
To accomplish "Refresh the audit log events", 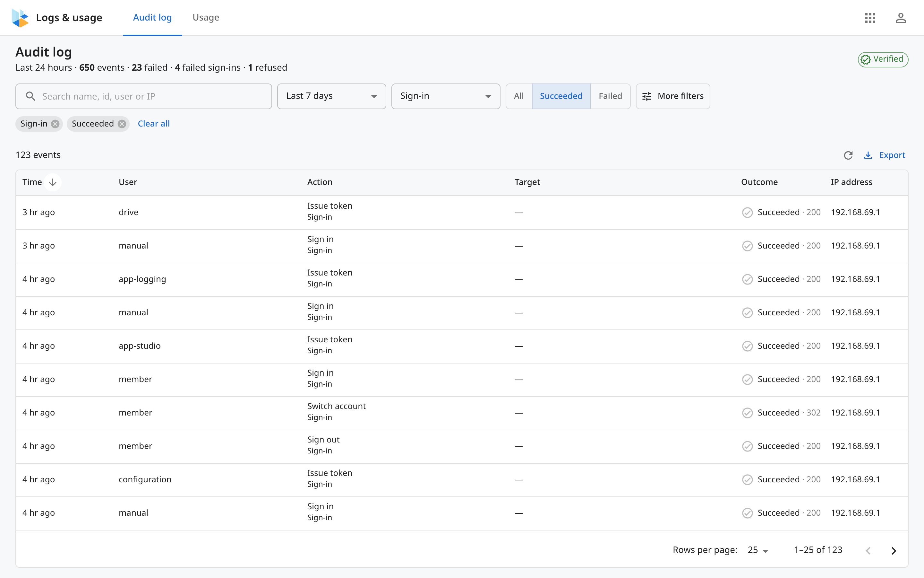I will 848,155.
